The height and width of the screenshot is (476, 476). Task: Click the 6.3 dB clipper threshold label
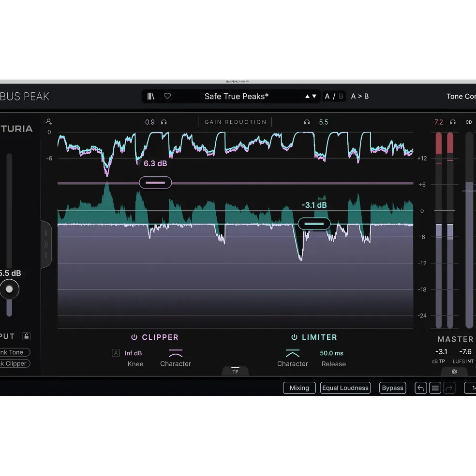click(155, 163)
